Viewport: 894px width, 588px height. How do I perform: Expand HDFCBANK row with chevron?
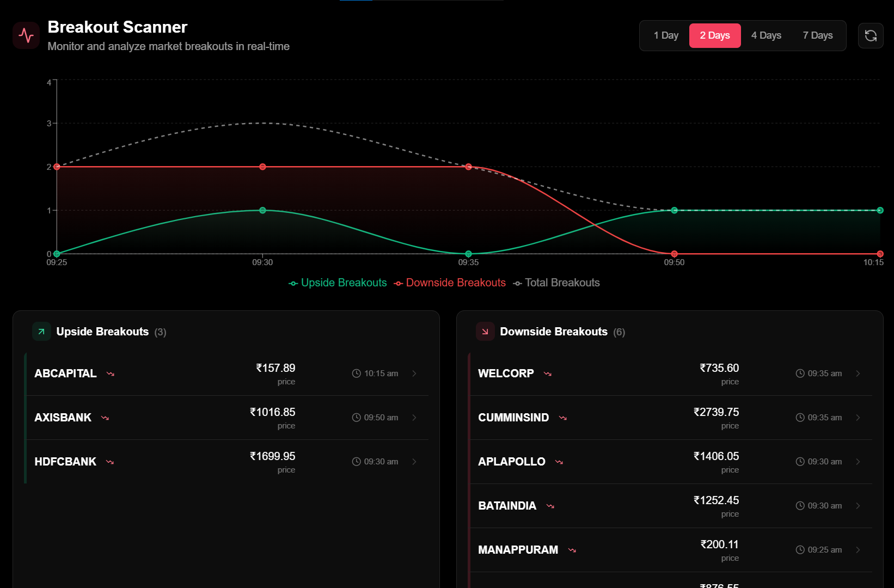click(x=414, y=462)
